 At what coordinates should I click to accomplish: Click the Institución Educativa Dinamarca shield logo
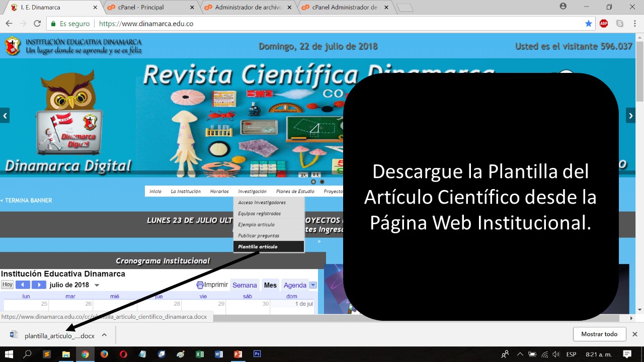tap(13, 46)
